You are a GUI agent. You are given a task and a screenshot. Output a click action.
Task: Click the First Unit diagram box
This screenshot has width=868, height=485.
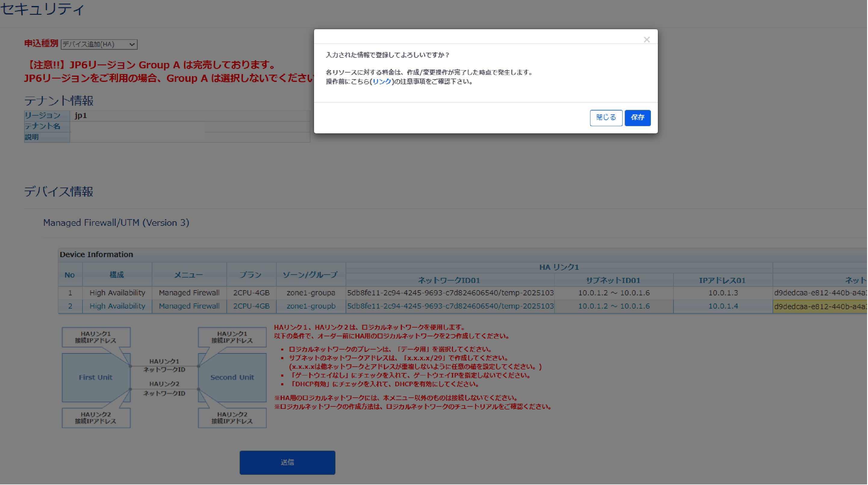point(95,377)
